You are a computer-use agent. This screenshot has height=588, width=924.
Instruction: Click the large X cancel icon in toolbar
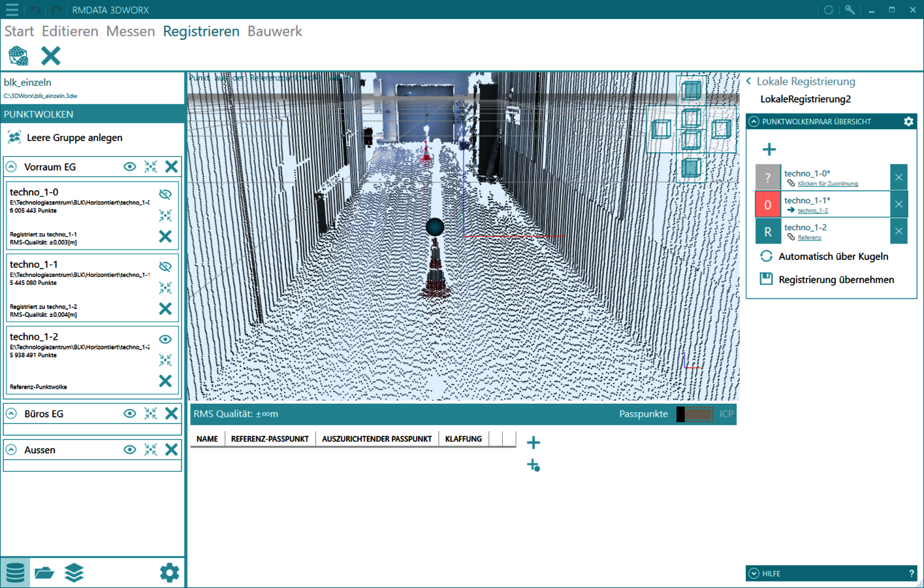(x=50, y=56)
